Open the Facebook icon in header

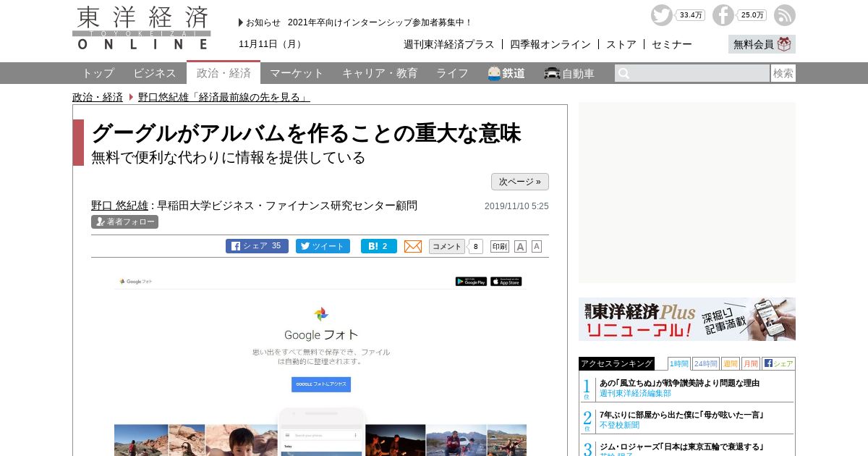point(723,15)
